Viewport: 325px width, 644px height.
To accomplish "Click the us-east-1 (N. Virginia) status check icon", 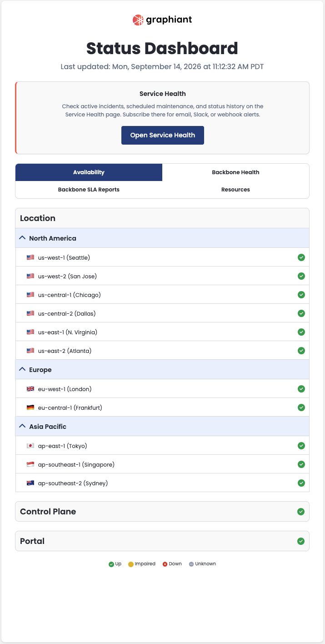I will click(x=301, y=332).
